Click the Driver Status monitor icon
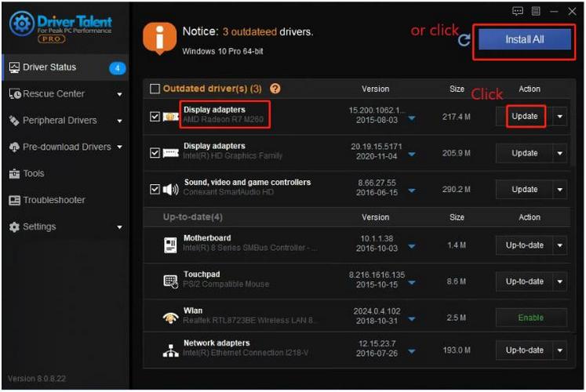The image size is (586, 392). tap(14, 67)
